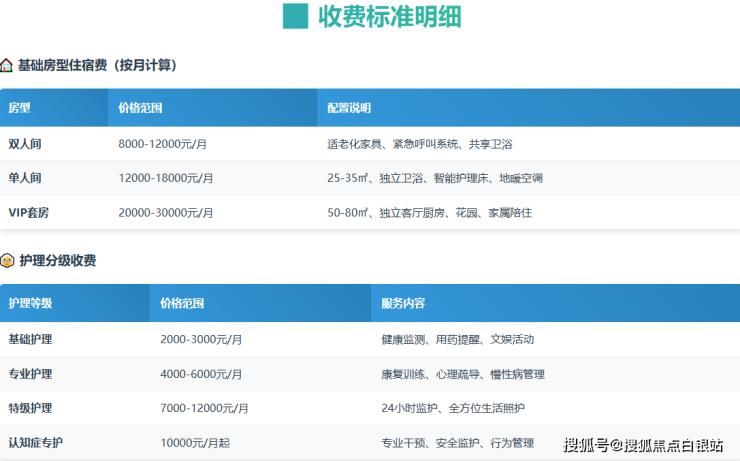This screenshot has height=461, width=740.
Task: Click the VIP套房 row label
Action: point(29,213)
